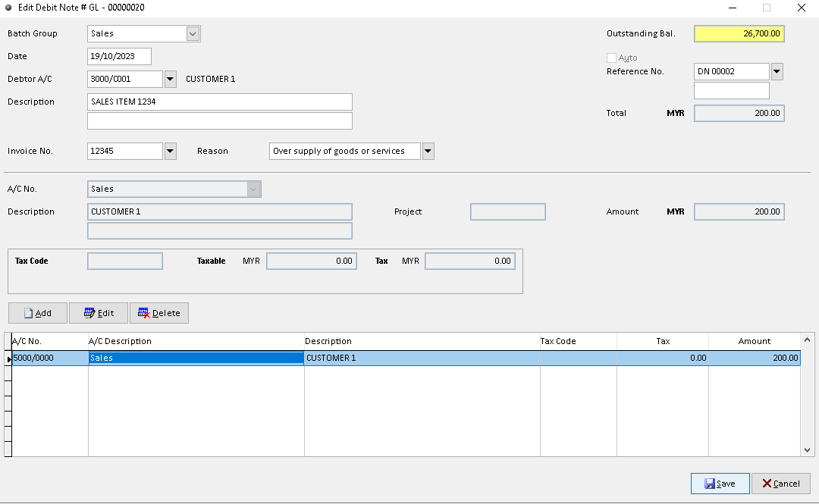This screenshot has width=819, height=504.
Task: Click the Add button
Action: pos(38,313)
